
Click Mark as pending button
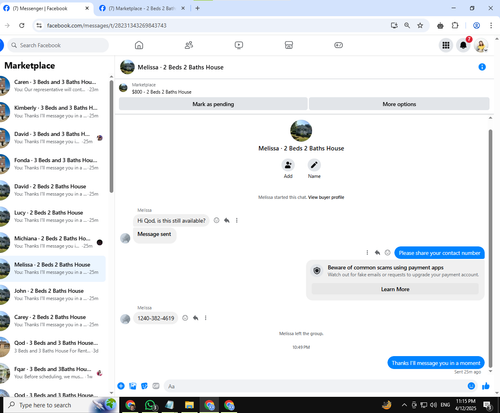click(213, 104)
